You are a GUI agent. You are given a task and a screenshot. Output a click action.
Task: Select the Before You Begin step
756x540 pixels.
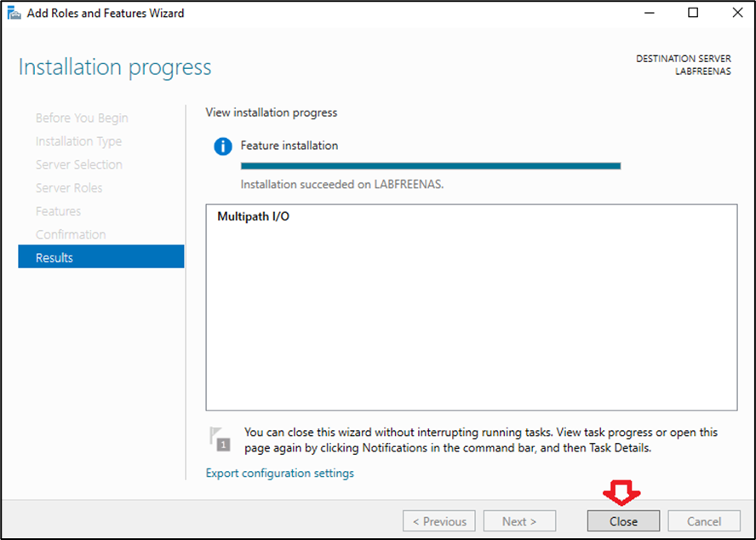tap(82, 118)
